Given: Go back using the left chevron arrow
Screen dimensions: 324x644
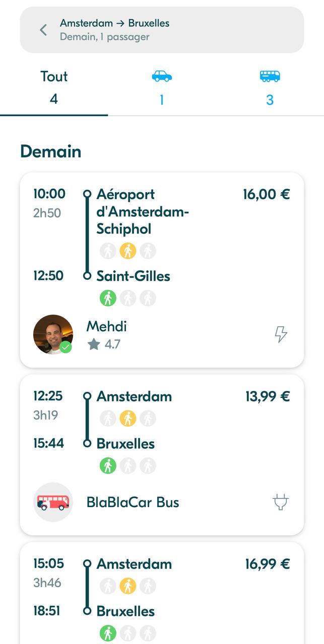Looking at the screenshot, I should [x=43, y=30].
